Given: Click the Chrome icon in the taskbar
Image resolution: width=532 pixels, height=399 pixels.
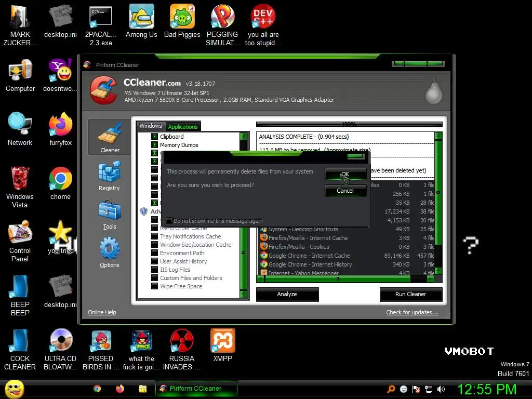Looking at the screenshot, I should tap(97, 389).
